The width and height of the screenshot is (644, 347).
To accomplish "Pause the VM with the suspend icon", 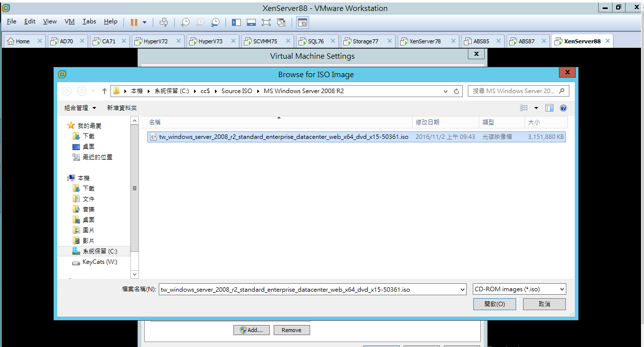I will [134, 22].
